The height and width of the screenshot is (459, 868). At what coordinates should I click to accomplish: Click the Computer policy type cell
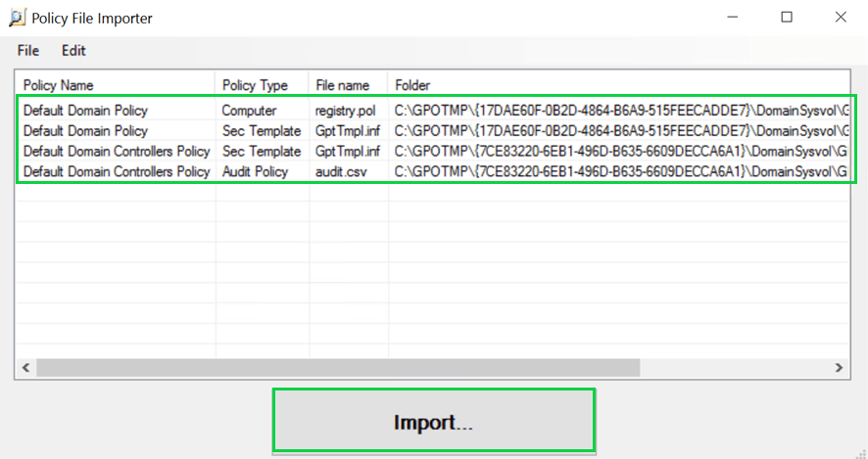249,111
